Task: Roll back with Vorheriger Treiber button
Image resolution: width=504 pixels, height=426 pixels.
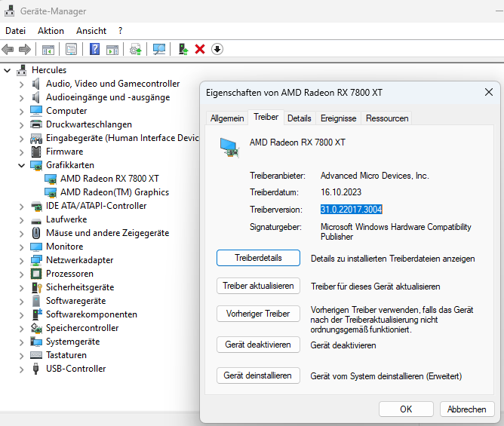Action: [258, 314]
